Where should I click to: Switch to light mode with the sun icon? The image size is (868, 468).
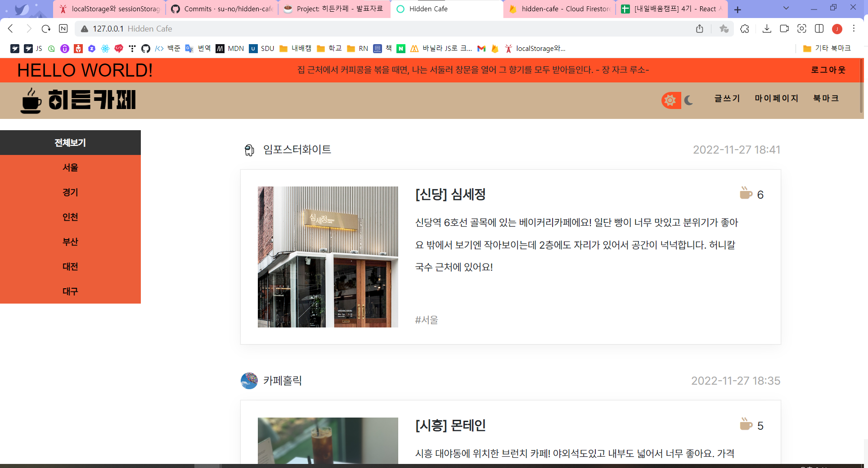pos(670,100)
